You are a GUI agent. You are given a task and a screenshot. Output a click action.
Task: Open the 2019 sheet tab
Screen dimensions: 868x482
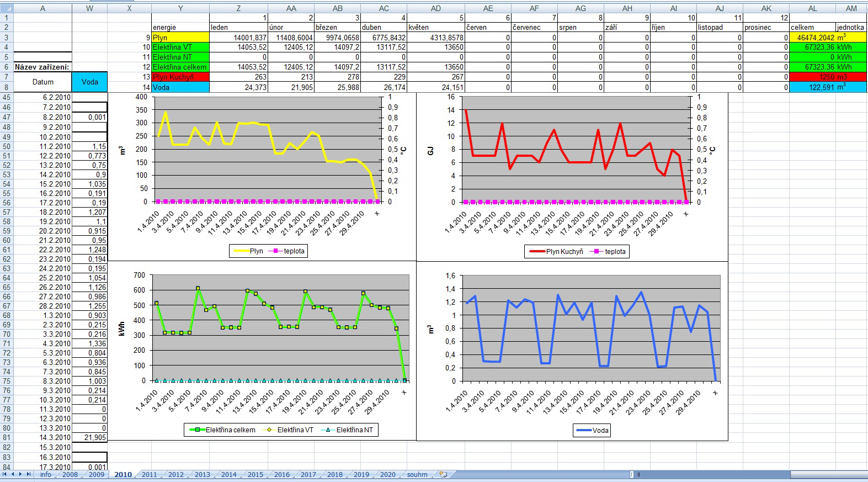coord(361,474)
